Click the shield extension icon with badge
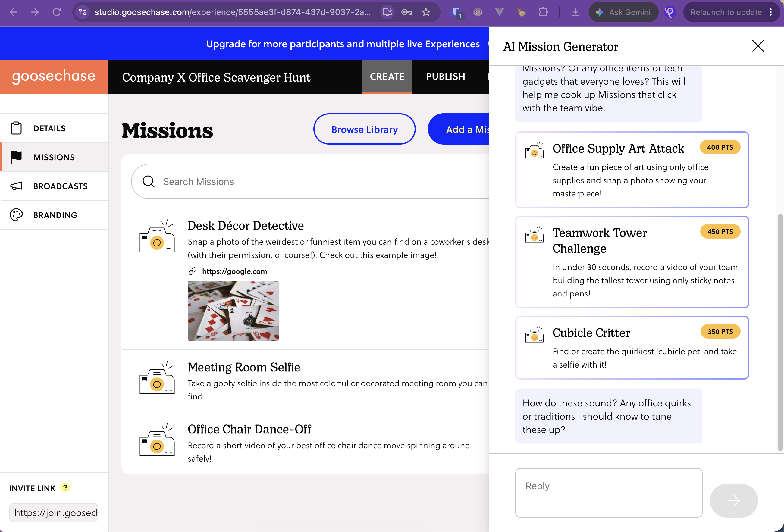This screenshot has height=532, width=784. (x=457, y=13)
